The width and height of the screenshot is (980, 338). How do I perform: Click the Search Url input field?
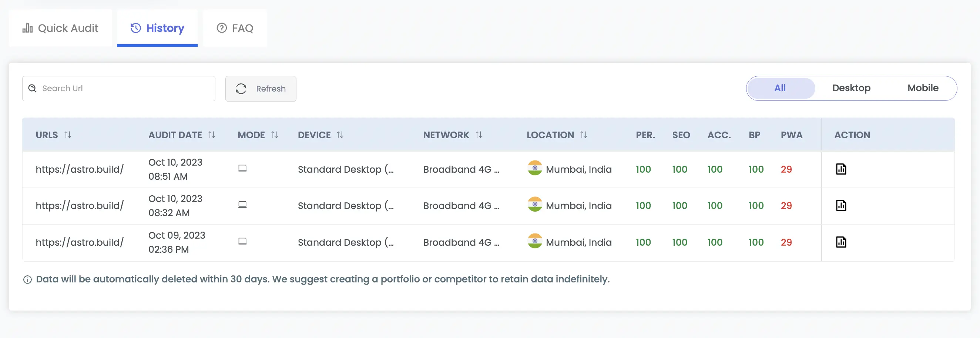pos(119,89)
